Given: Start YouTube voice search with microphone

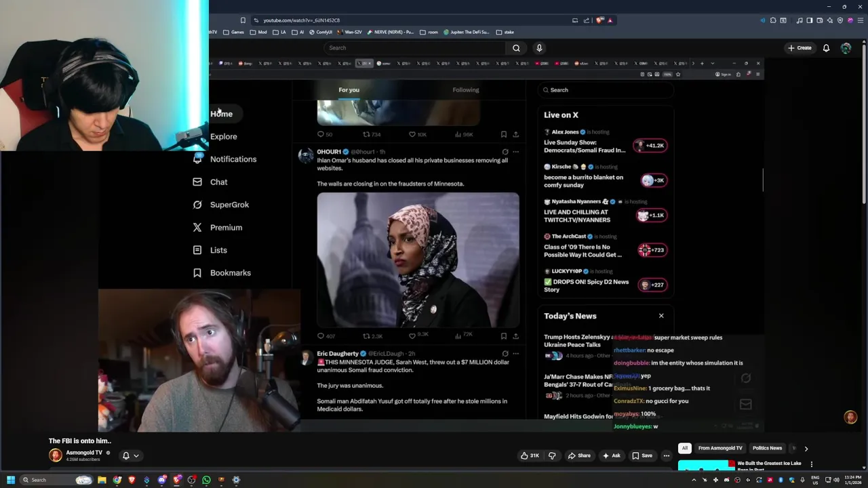Looking at the screenshot, I should (x=539, y=48).
